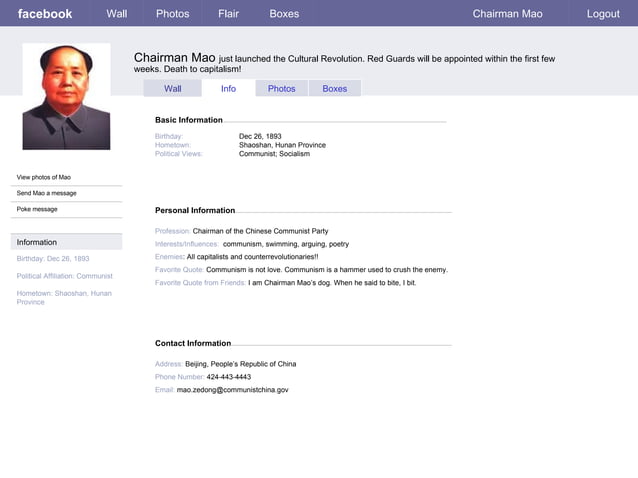Click the facebook logo in the top bar

pos(45,14)
